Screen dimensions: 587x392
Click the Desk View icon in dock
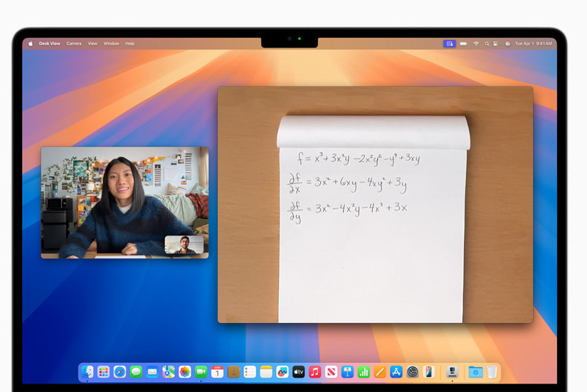click(452, 372)
